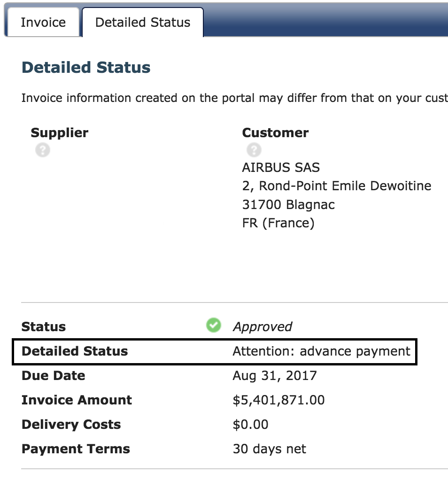Viewport: 448px width, 481px height.
Task: Select the Detailed Status tab
Action: (143, 23)
